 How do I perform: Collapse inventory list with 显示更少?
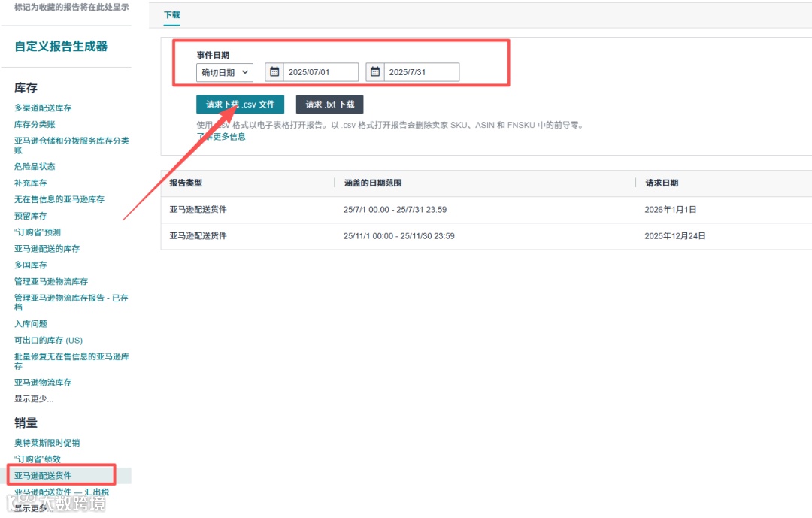click(x=34, y=399)
